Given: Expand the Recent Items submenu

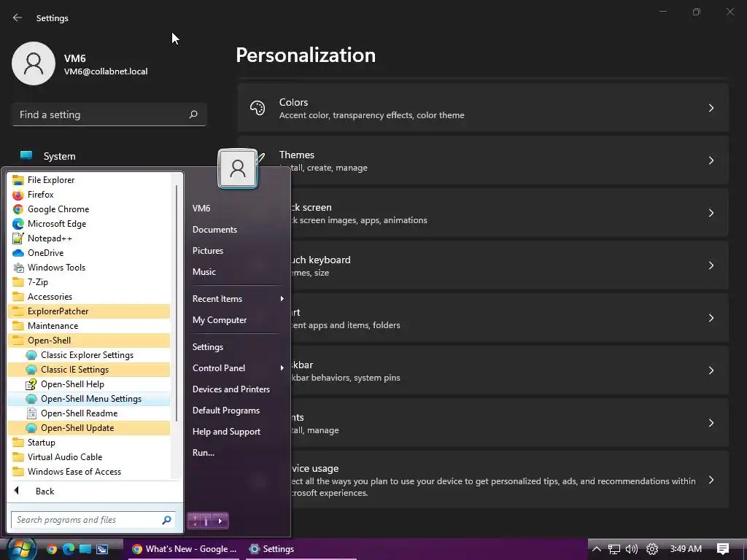Looking at the screenshot, I should 238,299.
